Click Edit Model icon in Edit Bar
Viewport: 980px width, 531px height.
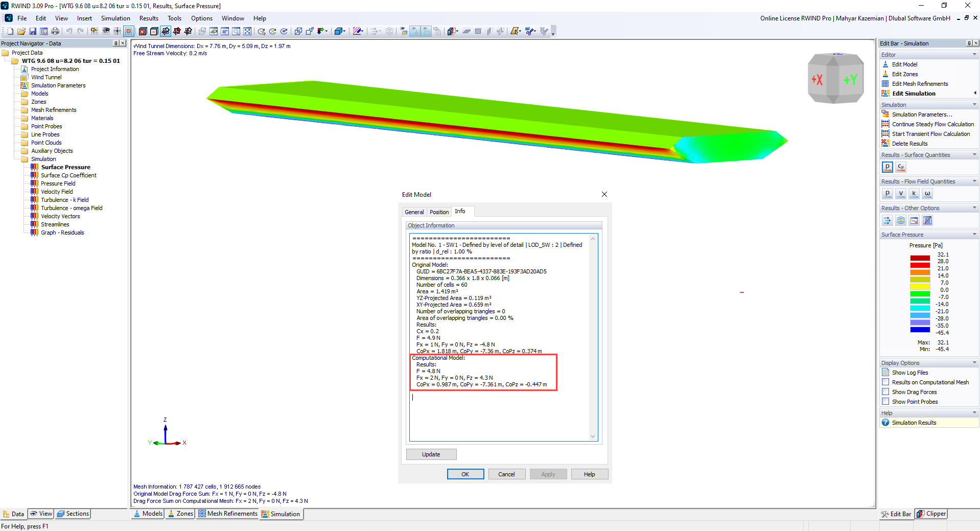tap(885, 64)
